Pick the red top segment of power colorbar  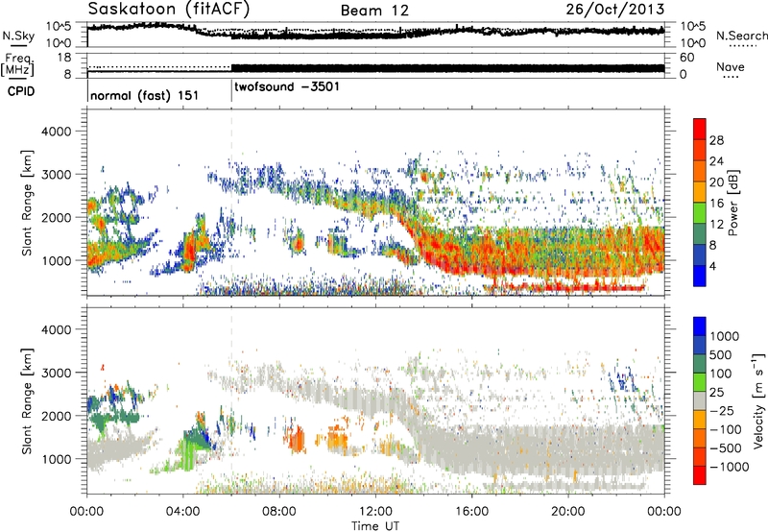(700, 129)
